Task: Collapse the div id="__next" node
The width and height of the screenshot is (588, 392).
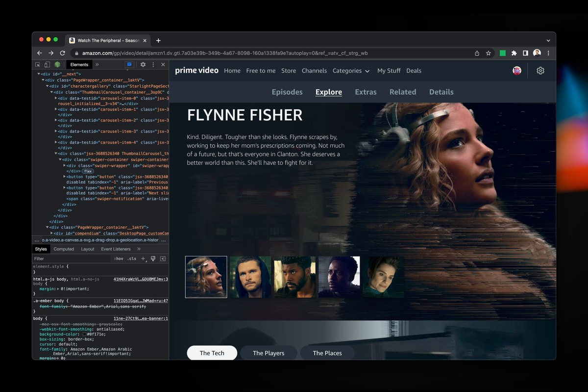Action: 39,74
